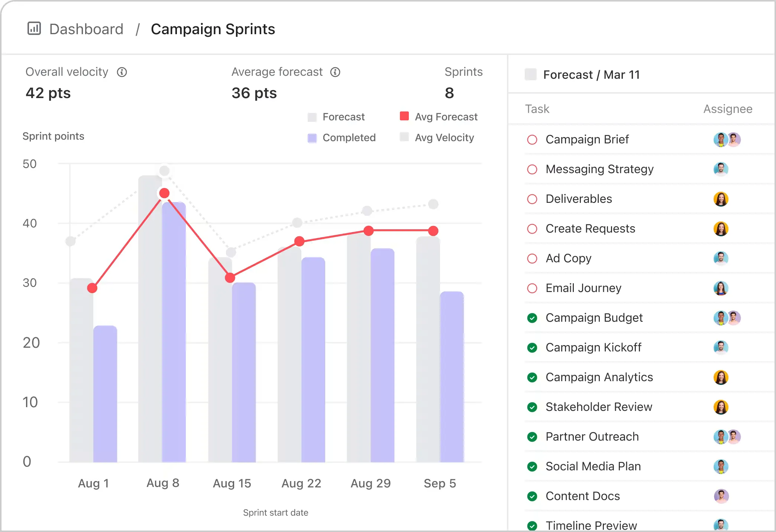Click the Sep 5 Avg Velocity data point
Image resolution: width=776 pixels, height=532 pixels.
point(433,204)
